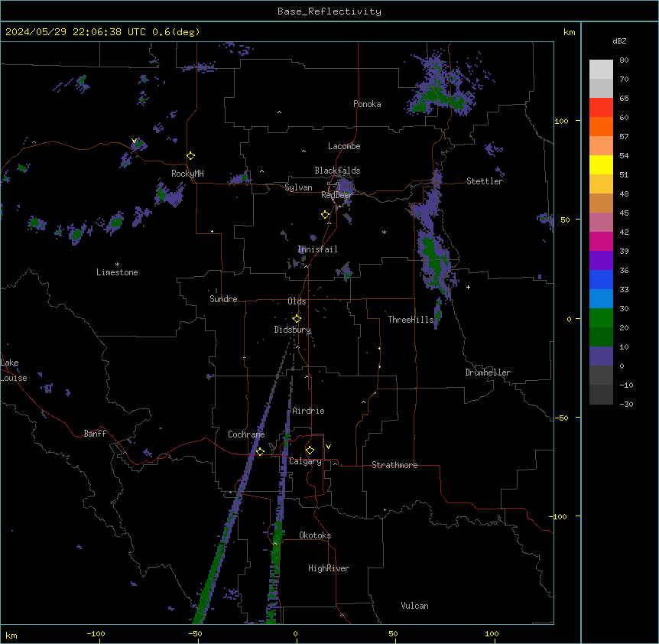Click the 100 tick label on the right vertical axis
Screen dimensions: 659x644
[x=561, y=121]
